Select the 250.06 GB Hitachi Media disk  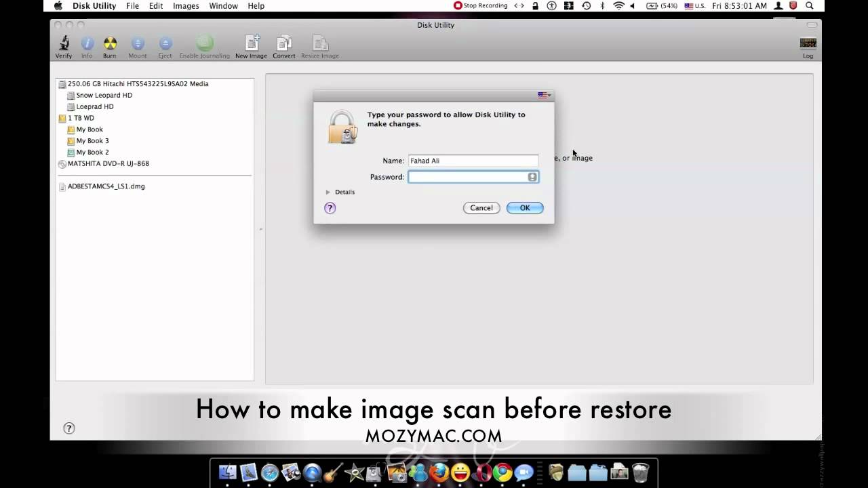click(138, 84)
